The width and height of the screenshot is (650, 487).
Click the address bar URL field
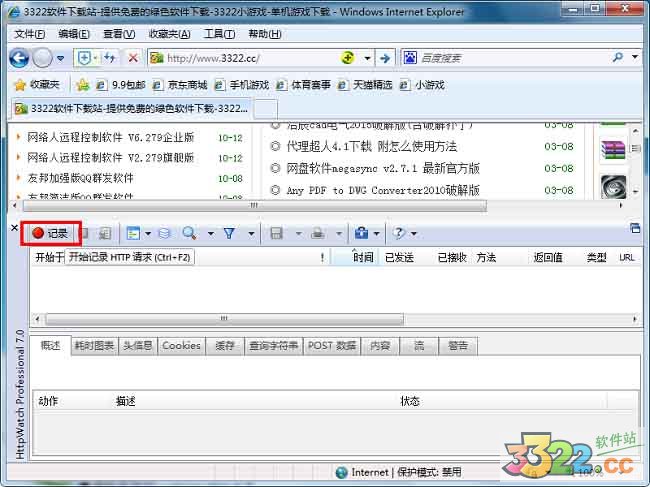click(251, 58)
